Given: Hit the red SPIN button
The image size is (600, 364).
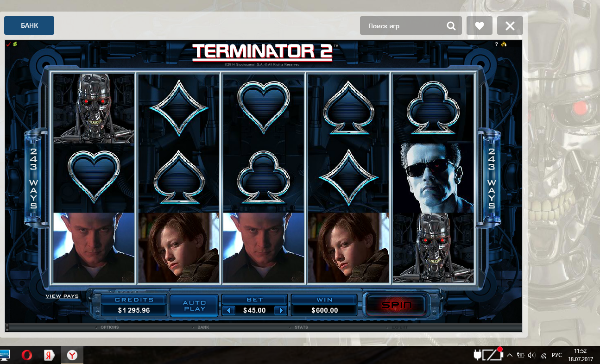Looking at the screenshot, I should [x=396, y=305].
